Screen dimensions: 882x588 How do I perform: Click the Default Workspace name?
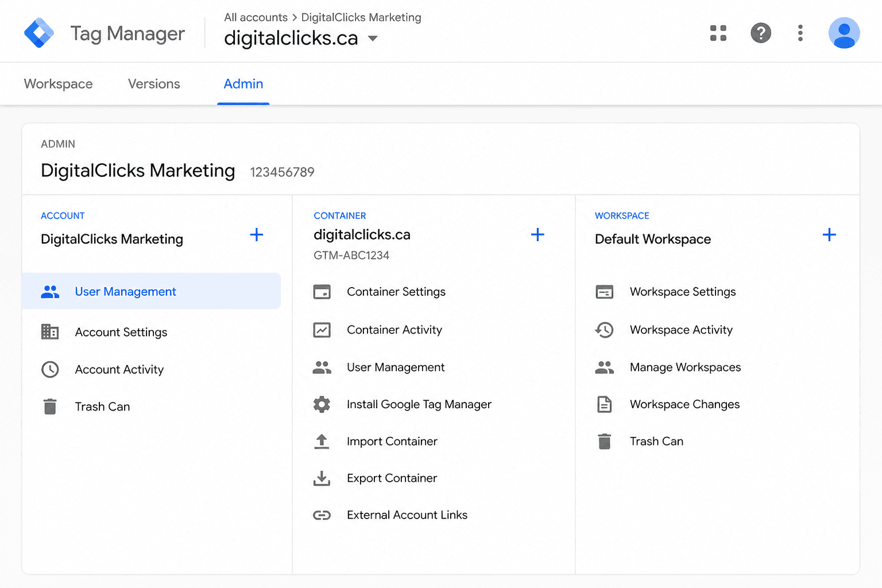(x=653, y=239)
